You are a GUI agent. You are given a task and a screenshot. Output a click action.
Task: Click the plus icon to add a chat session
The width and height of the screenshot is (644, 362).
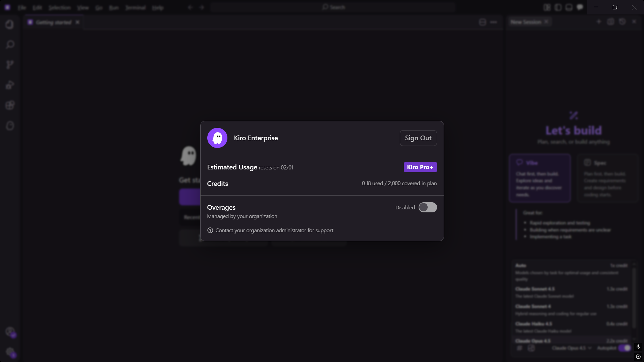point(599,22)
